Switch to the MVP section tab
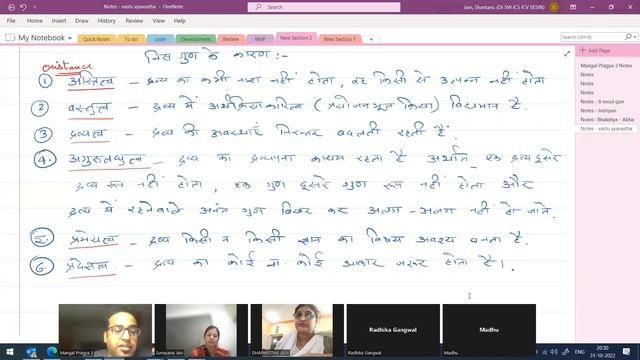640x360 pixels. click(x=260, y=39)
